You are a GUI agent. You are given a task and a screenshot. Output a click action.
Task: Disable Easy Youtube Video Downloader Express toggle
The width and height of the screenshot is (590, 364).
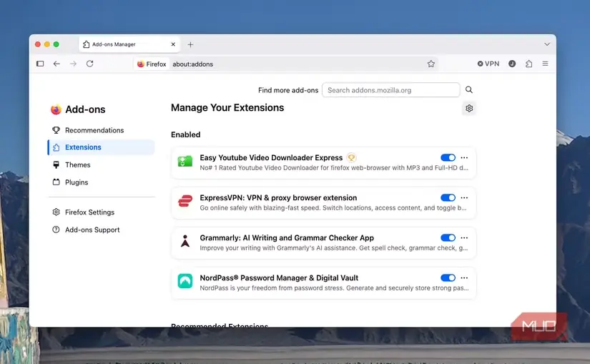tap(448, 158)
